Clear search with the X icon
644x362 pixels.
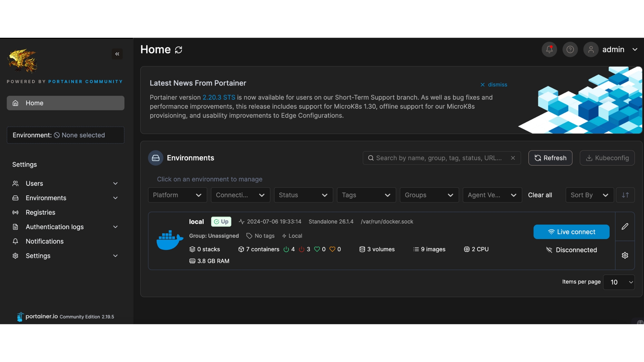(x=513, y=158)
